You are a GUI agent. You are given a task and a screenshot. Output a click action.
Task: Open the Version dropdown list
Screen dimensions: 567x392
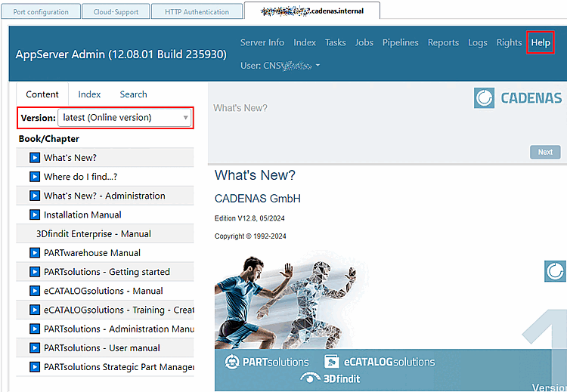point(125,117)
